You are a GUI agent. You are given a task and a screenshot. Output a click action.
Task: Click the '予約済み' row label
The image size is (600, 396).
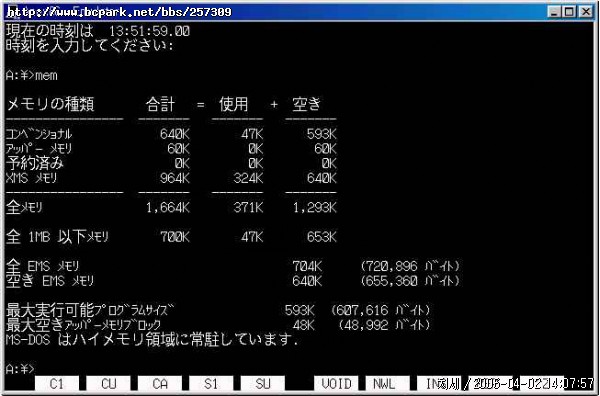pos(35,163)
